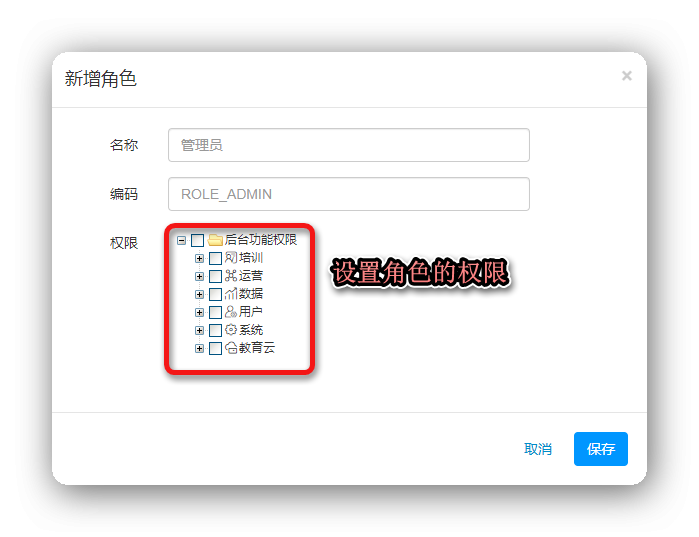Click the 运营 operations icon

[231, 275]
